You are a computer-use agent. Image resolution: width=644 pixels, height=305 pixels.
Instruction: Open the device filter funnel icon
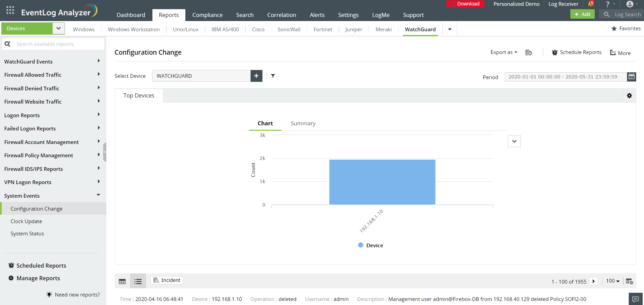[x=273, y=76]
